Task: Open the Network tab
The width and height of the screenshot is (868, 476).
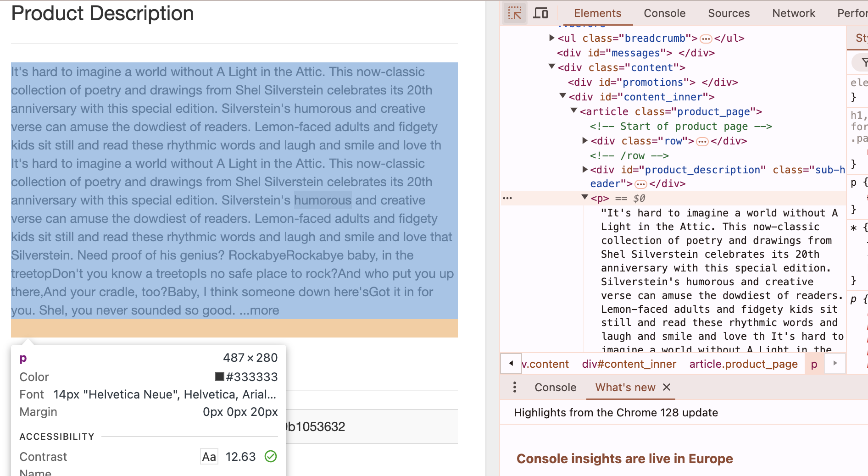Action: [x=793, y=13]
